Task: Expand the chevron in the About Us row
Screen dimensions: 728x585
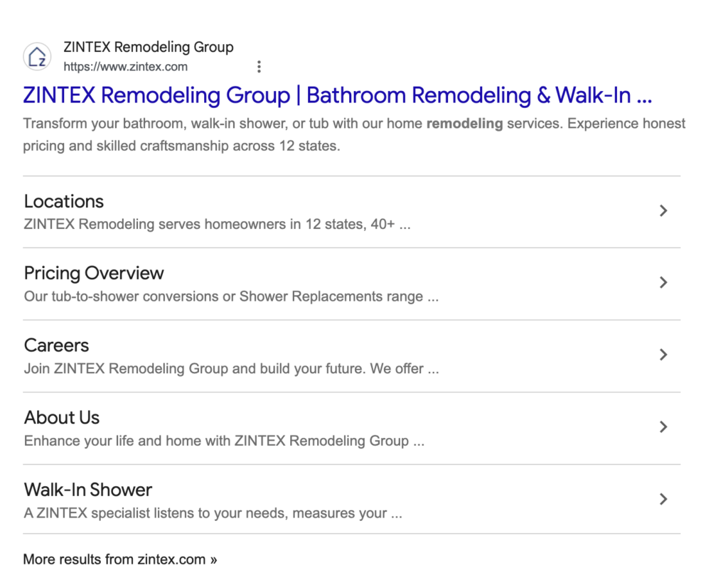Action: [x=663, y=426]
